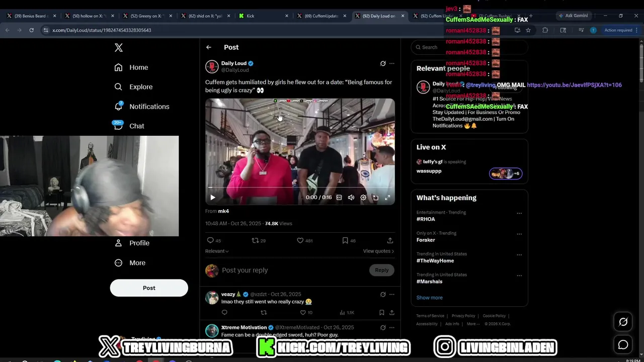Open View quotes
Image resolution: width=644 pixels, height=362 pixels.
pyautogui.click(x=378, y=251)
